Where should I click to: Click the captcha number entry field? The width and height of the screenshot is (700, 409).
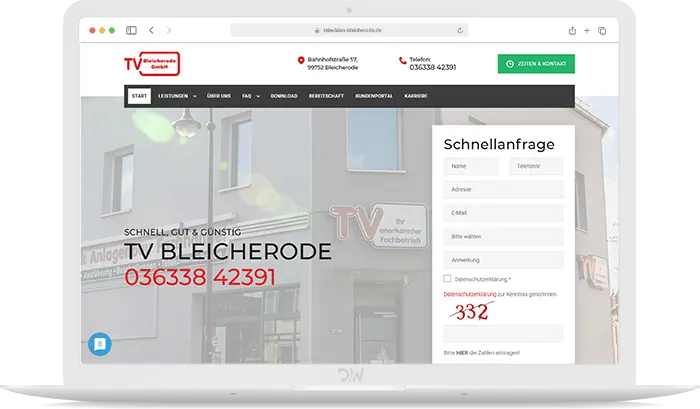[504, 334]
